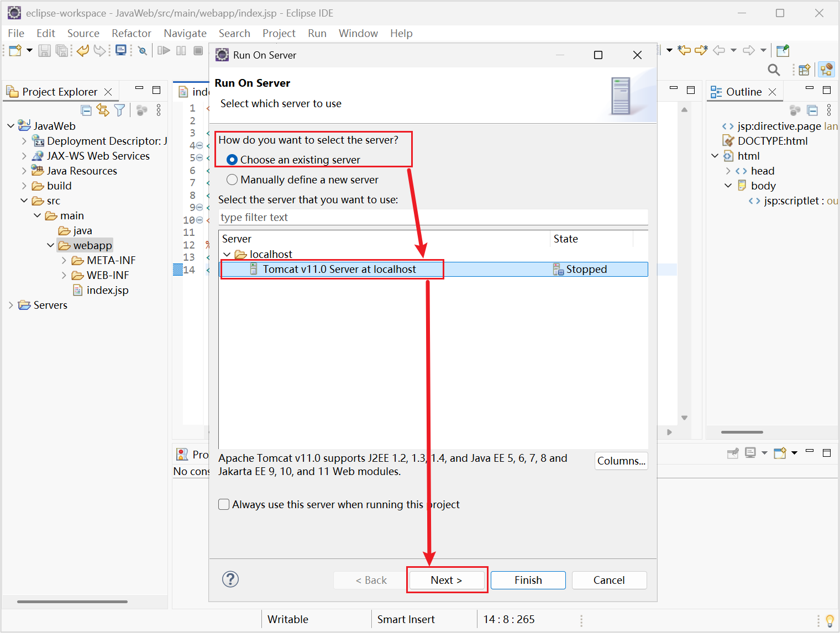Collapse the JavaWeb project node
Screen dimensions: 840x633
click(11, 126)
